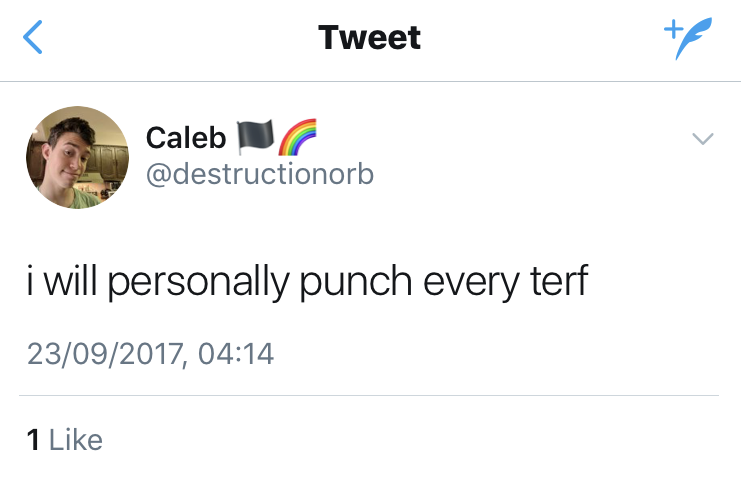Screen dimensions: 741x483
Task: Select the tweet text body
Action: [x=306, y=283]
